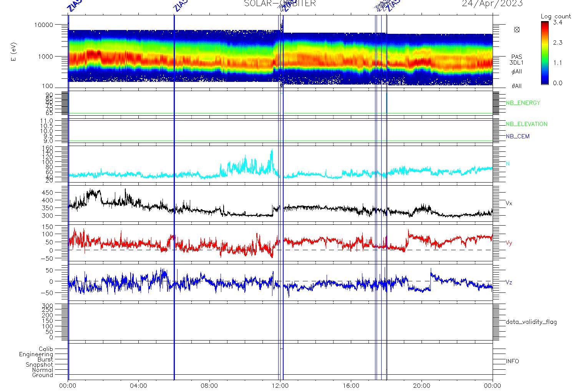This screenshot has height=392, width=581.
Task: Click the '16:00' time axis label
Action: click(x=351, y=386)
